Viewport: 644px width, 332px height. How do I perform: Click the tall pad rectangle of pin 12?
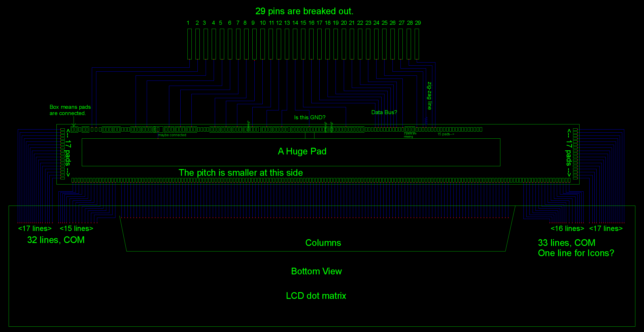279,44
